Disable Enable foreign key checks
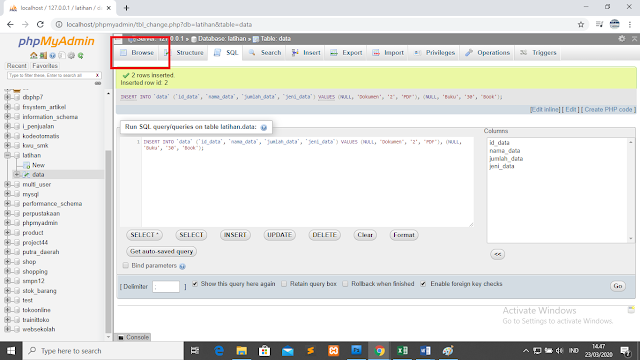This screenshot has height=360, width=640. coord(423,284)
